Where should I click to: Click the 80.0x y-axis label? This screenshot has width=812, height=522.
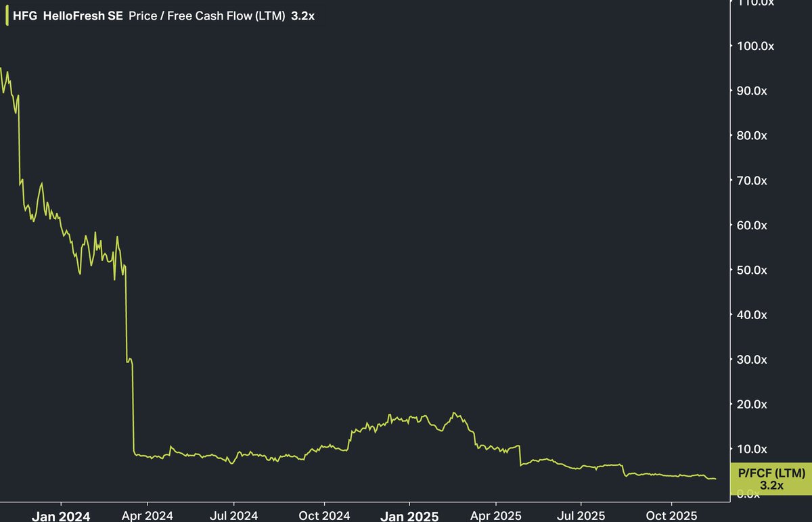coord(752,135)
